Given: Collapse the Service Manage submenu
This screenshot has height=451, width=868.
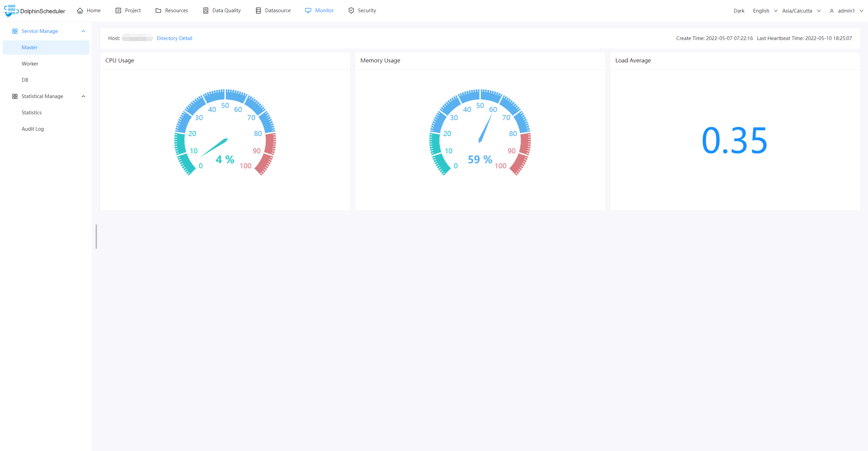Looking at the screenshot, I should click(x=83, y=31).
